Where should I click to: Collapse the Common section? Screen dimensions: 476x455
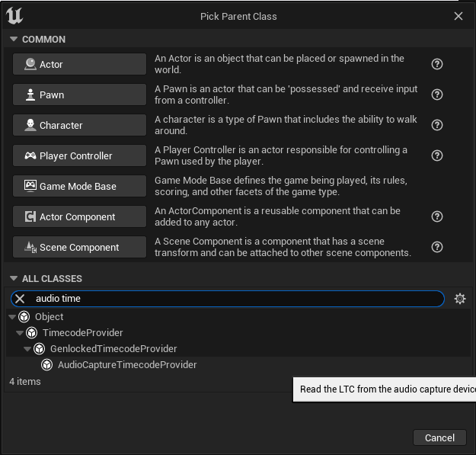coord(13,39)
